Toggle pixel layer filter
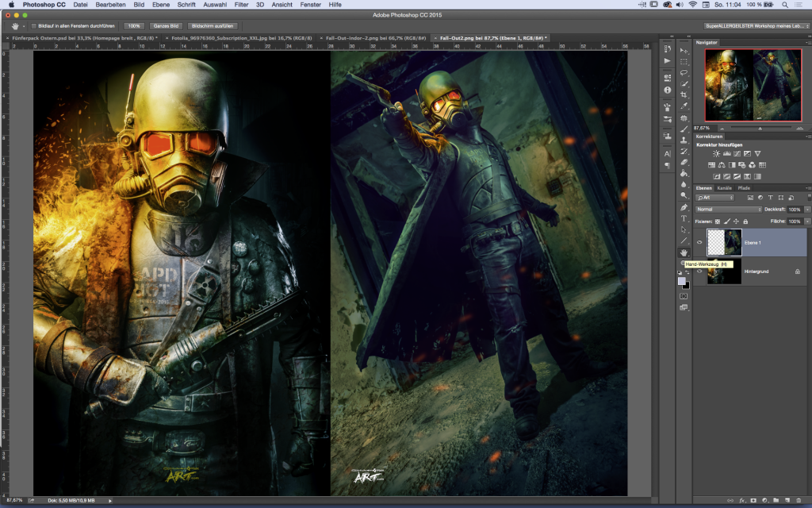This screenshot has height=508, width=812. (750, 198)
